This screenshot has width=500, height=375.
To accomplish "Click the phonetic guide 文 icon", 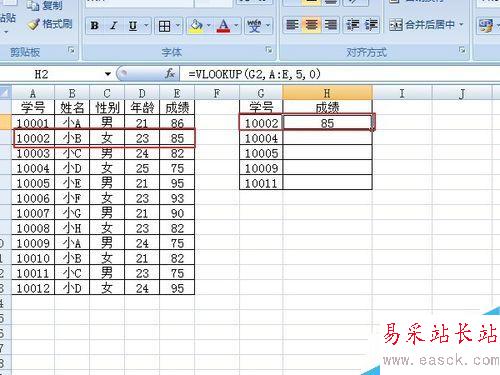I will coord(255,26).
